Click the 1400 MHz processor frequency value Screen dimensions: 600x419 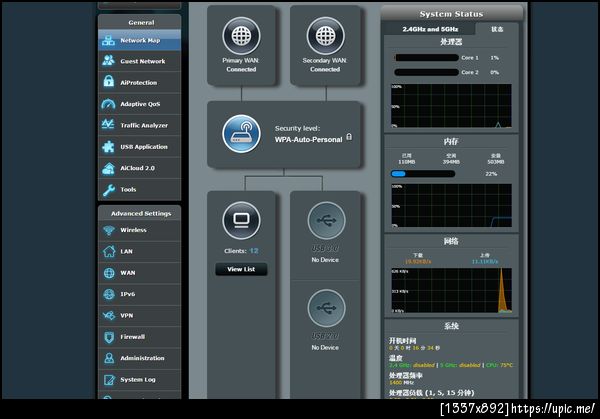coord(401,382)
